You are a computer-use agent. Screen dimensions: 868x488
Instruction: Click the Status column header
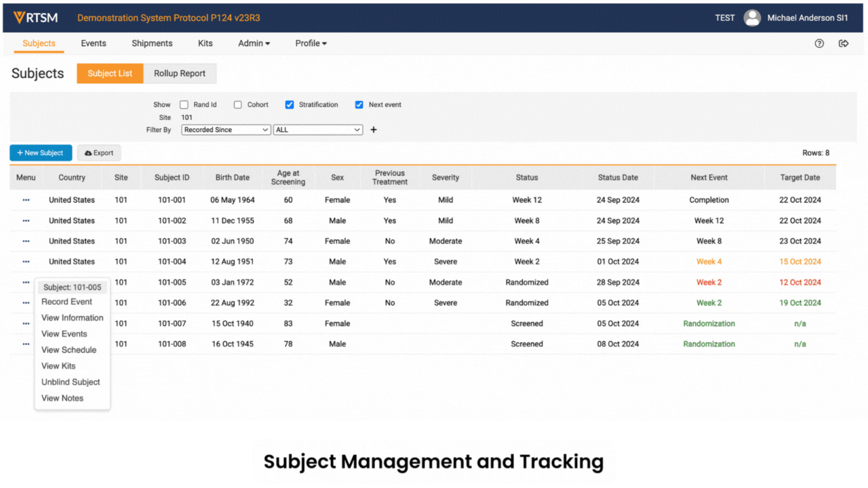point(526,178)
